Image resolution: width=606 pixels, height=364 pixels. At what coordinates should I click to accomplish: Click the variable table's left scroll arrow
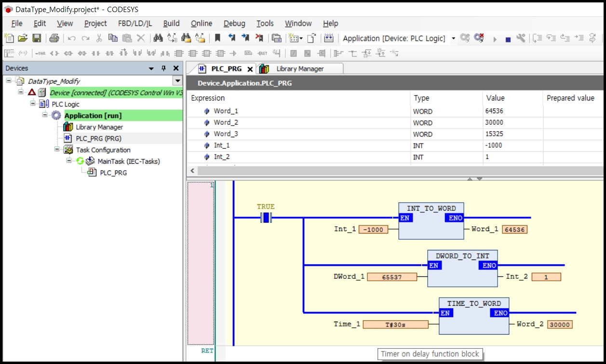tap(192, 171)
